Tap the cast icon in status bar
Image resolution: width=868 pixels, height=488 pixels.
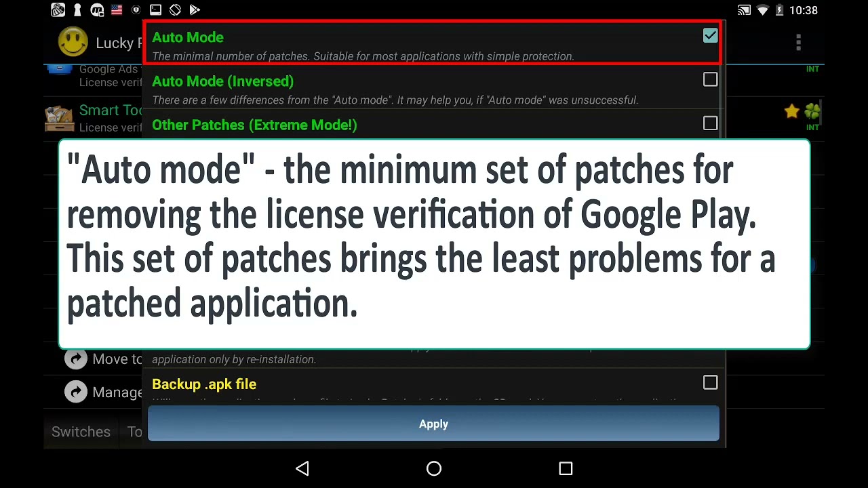(745, 10)
